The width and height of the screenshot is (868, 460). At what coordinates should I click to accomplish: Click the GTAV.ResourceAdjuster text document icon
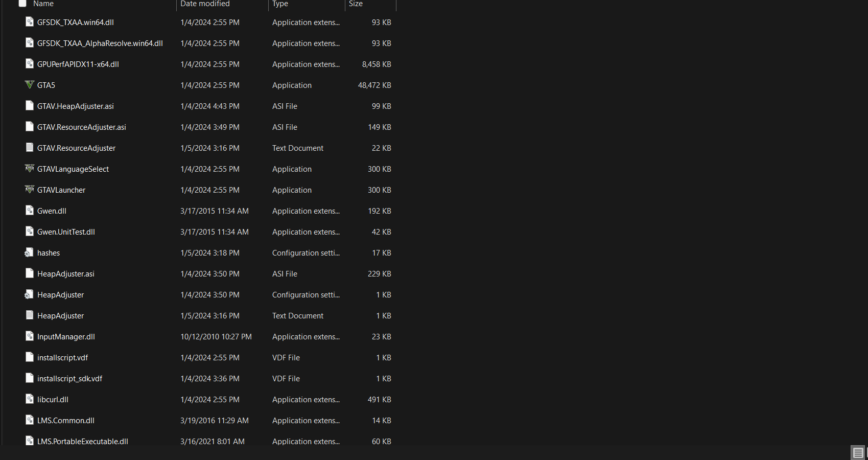(x=30, y=148)
